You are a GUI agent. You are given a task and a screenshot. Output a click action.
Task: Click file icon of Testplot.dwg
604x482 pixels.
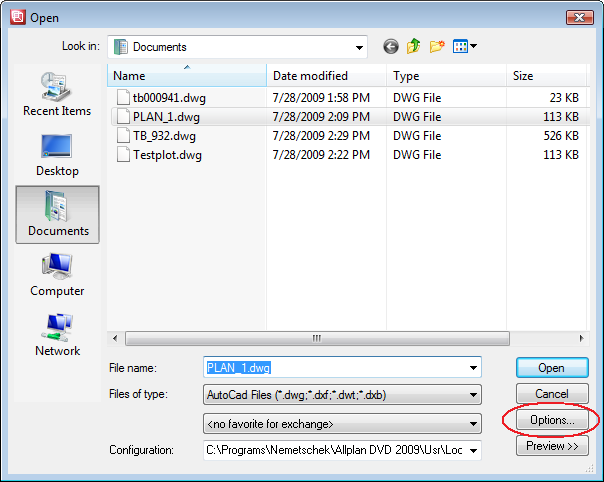pyautogui.click(x=123, y=155)
